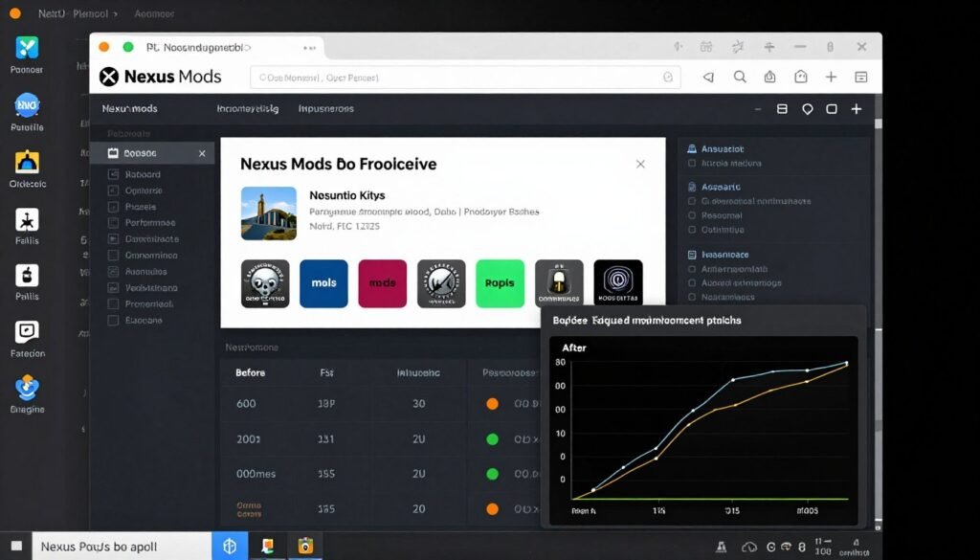Image resolution: width=980 pixels, height=560 pixels.
Task: Open the Poonoar desktop shortcut
Action: tap(27, 48)
